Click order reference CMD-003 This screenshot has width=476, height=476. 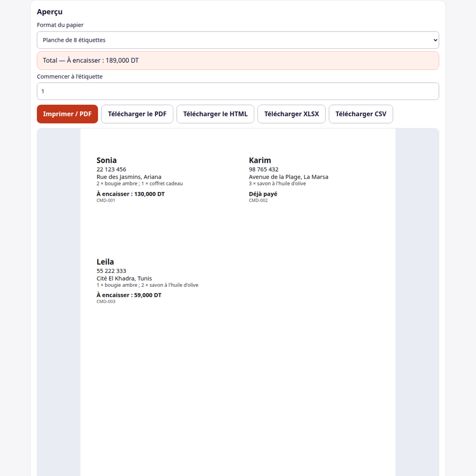click(x=106, y=301)
